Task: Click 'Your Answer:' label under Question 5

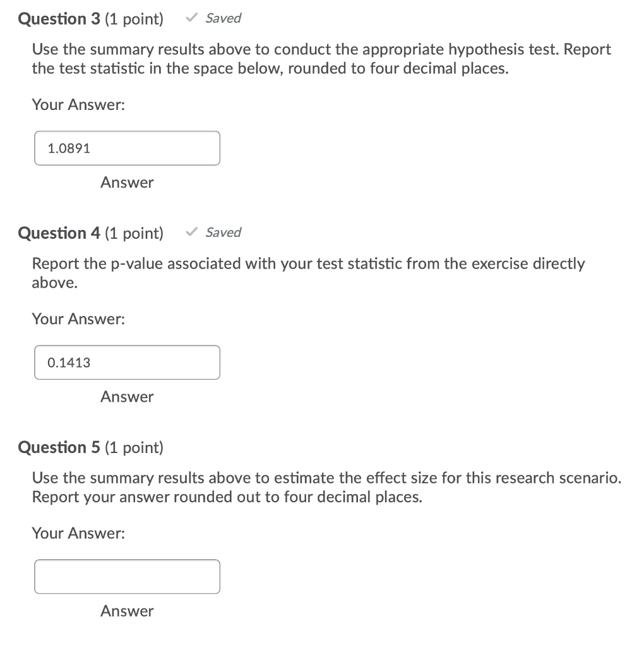Action: click(78, 533)
